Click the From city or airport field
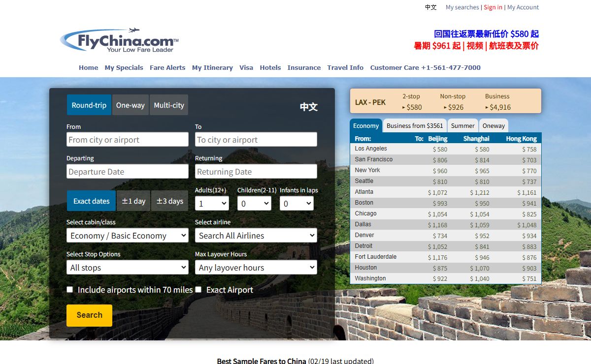The width and height of the screenshot is (591, 364). tap(128, 140)
